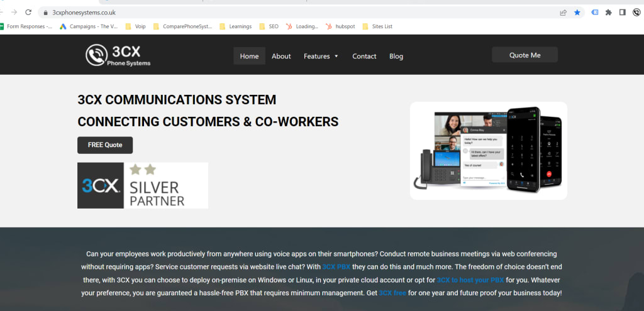Click the browser forward arrow
This screenshot has height=311, width=644.
pyautogui.click(x=14, y=13)
